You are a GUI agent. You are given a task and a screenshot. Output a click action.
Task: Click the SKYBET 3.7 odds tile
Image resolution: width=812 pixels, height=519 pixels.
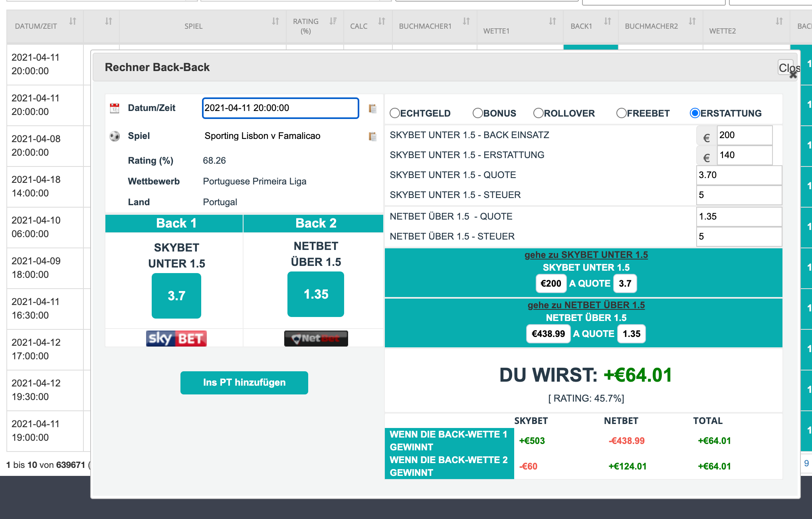(x=176, y=296)
